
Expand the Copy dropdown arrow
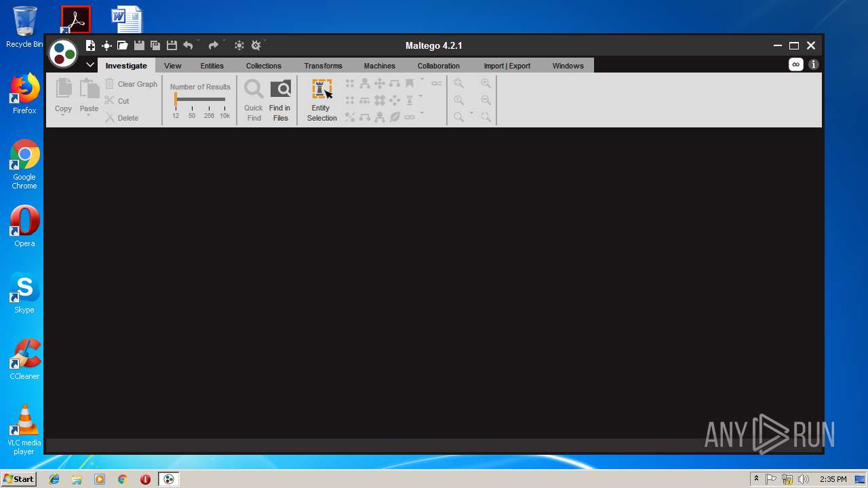63,115
